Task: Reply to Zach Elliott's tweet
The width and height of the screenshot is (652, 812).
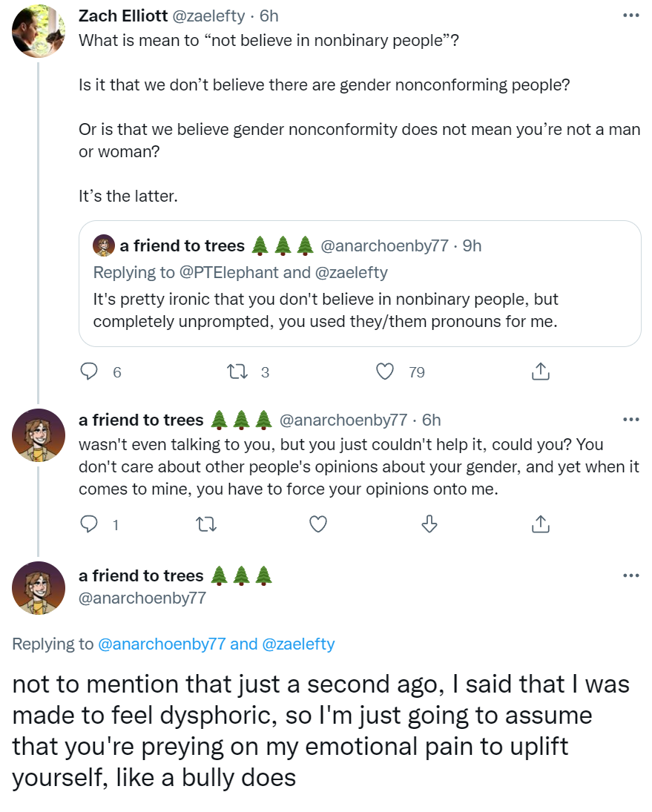Action: point(89,372)
